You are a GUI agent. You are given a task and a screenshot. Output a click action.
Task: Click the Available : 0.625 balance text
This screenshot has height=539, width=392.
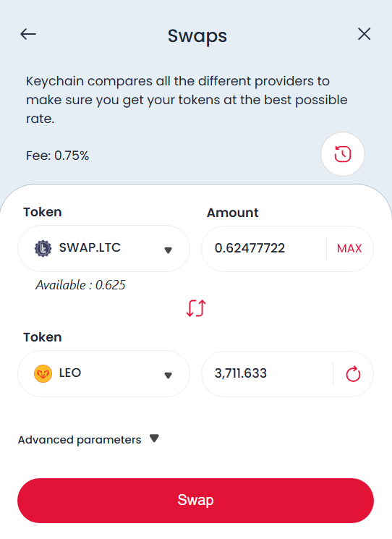[x=80, y=285]
